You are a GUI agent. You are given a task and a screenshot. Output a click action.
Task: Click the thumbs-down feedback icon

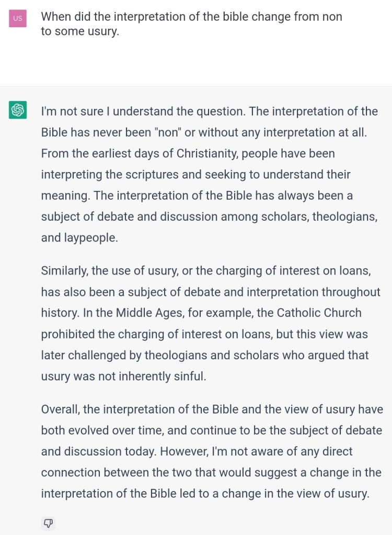tap(48, 523)
